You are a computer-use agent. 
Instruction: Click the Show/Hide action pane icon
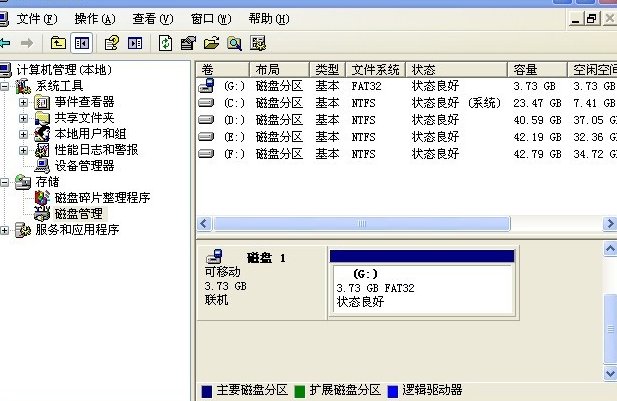[x=135, y=43]
